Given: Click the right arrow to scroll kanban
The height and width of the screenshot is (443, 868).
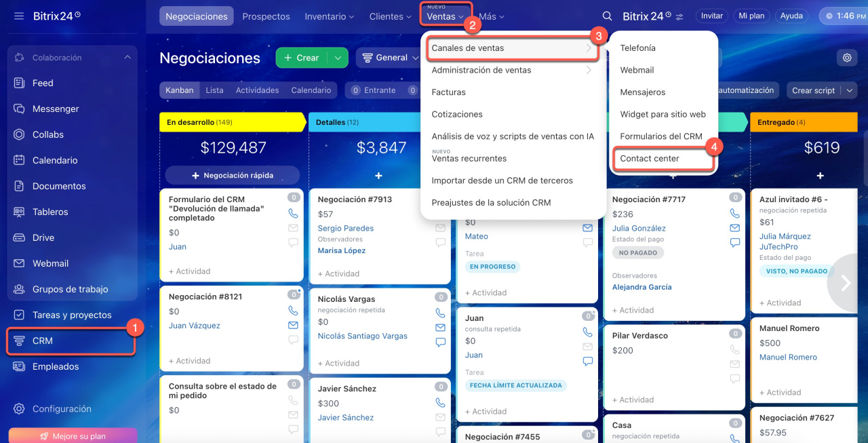Looking at the screenshot, I should tap(846, 283).
